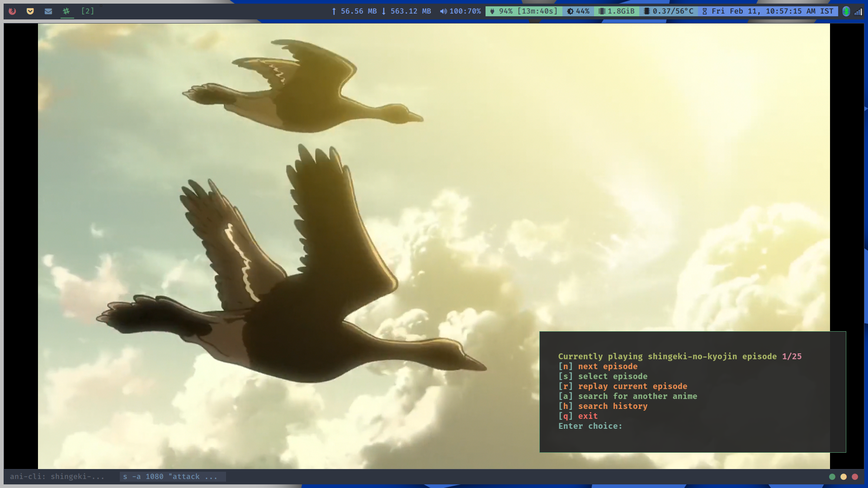Click the green dot in bottom bar
868x488 pixels.
click(x=832, y=477)
